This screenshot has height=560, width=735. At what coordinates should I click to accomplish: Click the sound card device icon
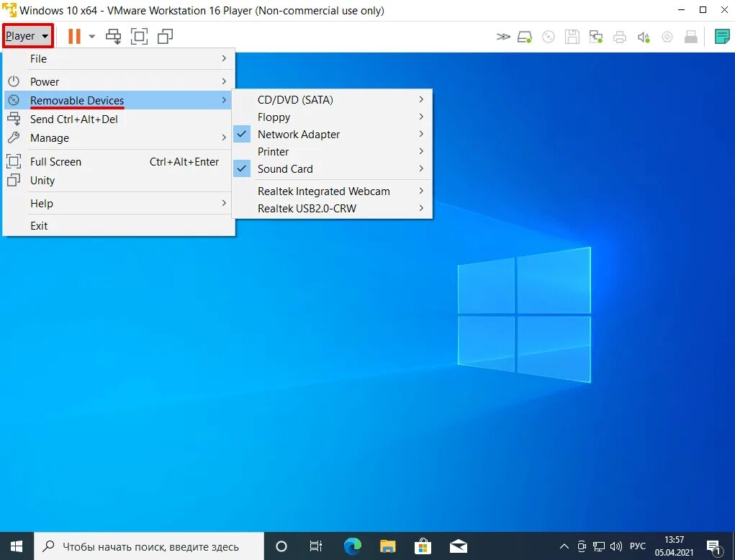[x=644, y=37]
